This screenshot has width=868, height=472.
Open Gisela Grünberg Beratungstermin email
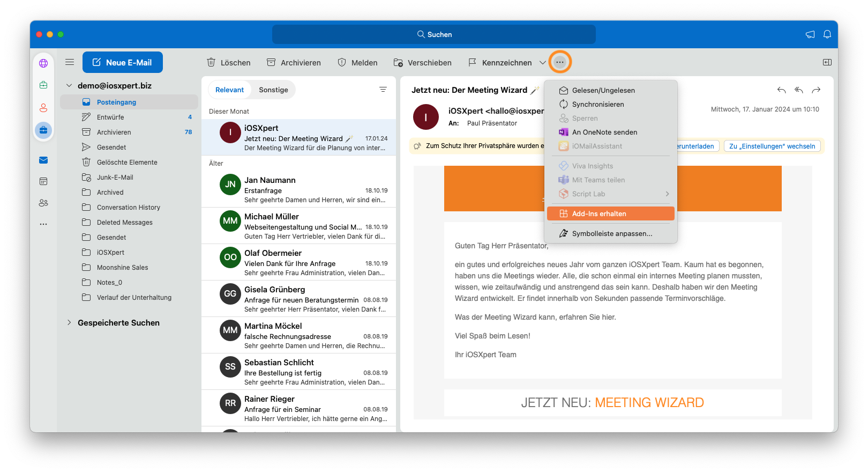[x=299, y=299]
